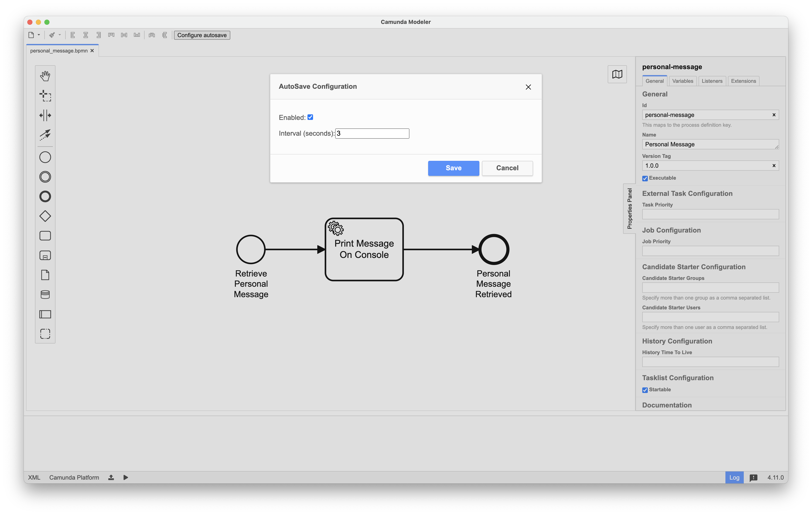Switch to XML view
The image size is (812, 515).
coord(34,477)
